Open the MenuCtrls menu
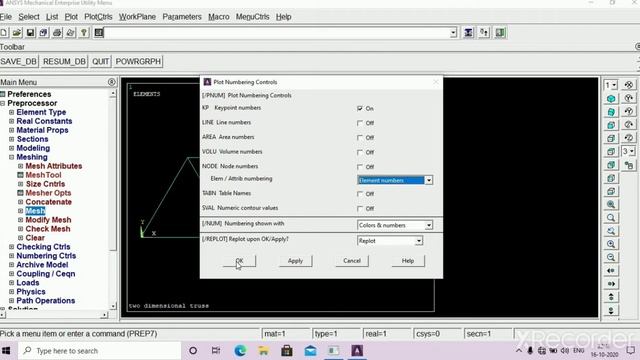 click(252, 17)
